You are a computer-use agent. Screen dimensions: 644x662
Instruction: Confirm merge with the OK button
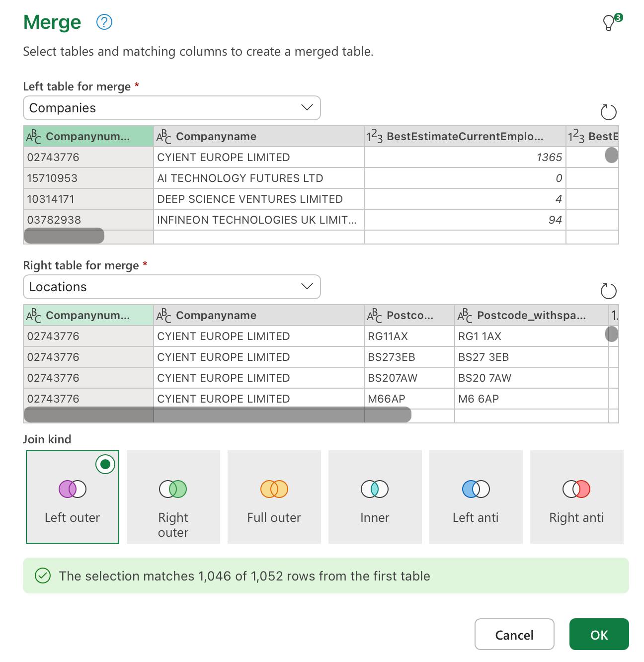[599, 634]
